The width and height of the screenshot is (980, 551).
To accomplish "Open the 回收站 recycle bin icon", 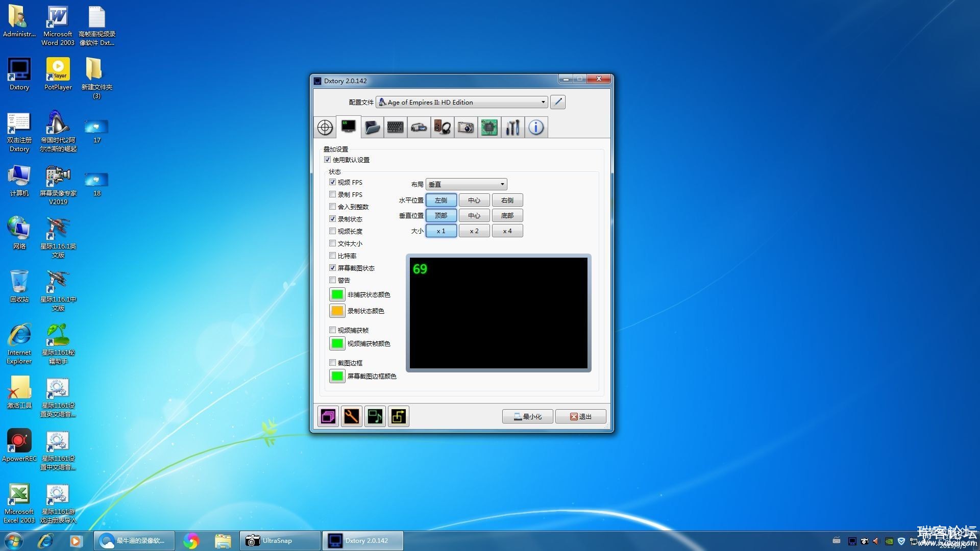I will point(19,286).
